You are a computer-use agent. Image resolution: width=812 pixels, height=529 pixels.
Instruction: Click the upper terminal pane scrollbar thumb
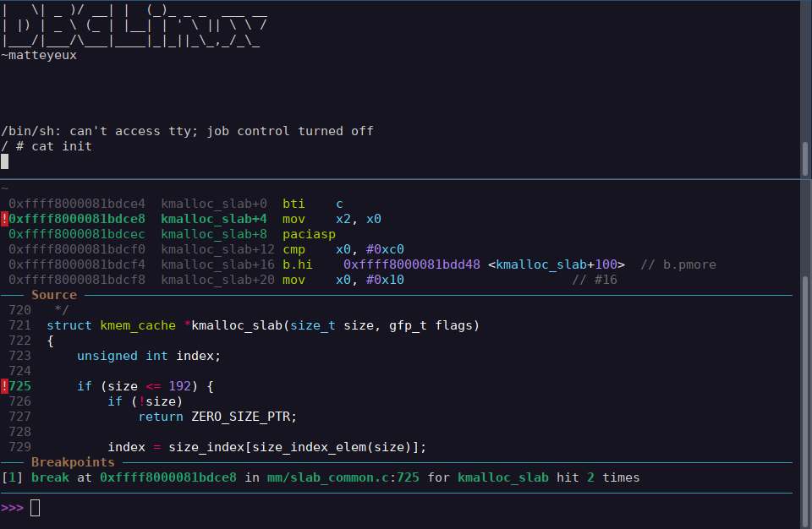pos(804,157)
